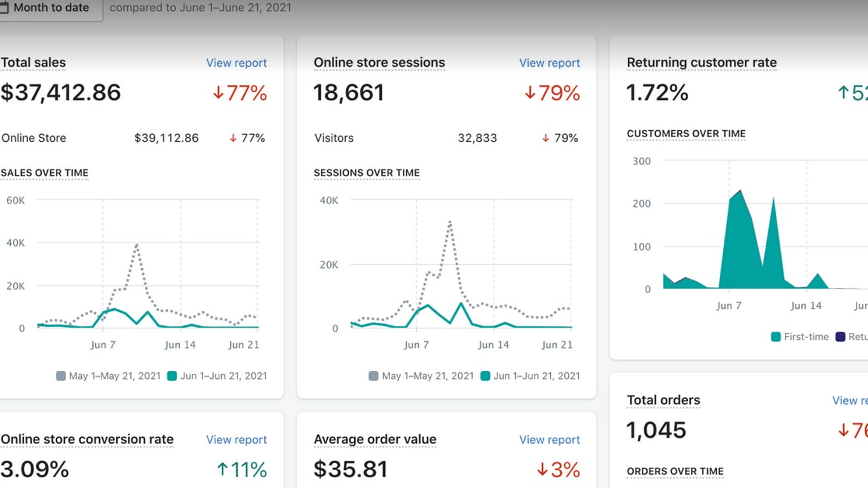Open View report for Average order value
This screenshot has width=868, height=488.
(x=550, y=440)
